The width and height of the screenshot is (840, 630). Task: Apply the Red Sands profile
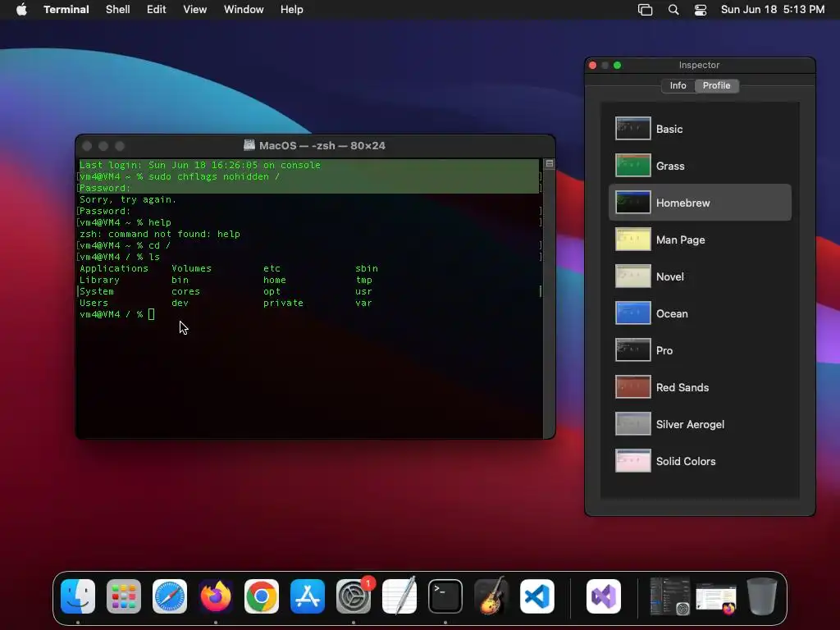tap(700, 387)
